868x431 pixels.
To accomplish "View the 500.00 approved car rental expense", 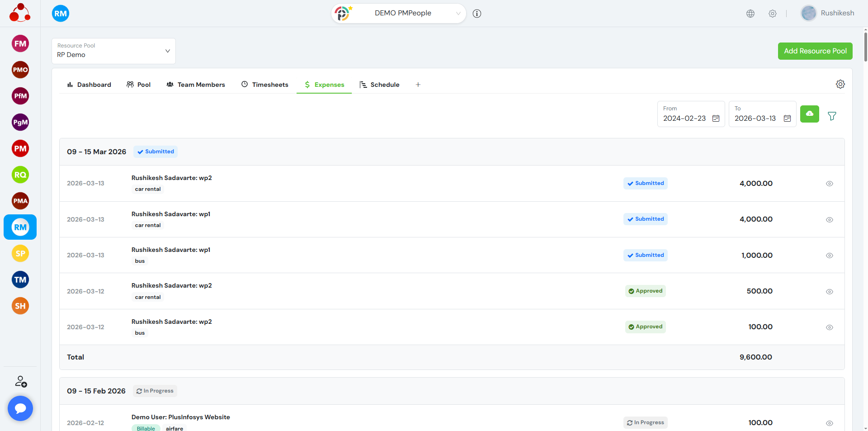I will (829, 292).
